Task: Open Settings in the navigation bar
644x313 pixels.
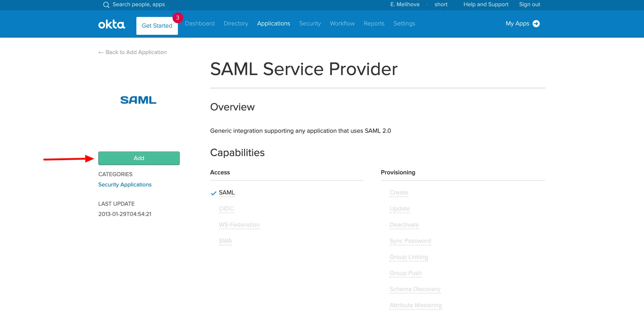Action: pos(404,24)
